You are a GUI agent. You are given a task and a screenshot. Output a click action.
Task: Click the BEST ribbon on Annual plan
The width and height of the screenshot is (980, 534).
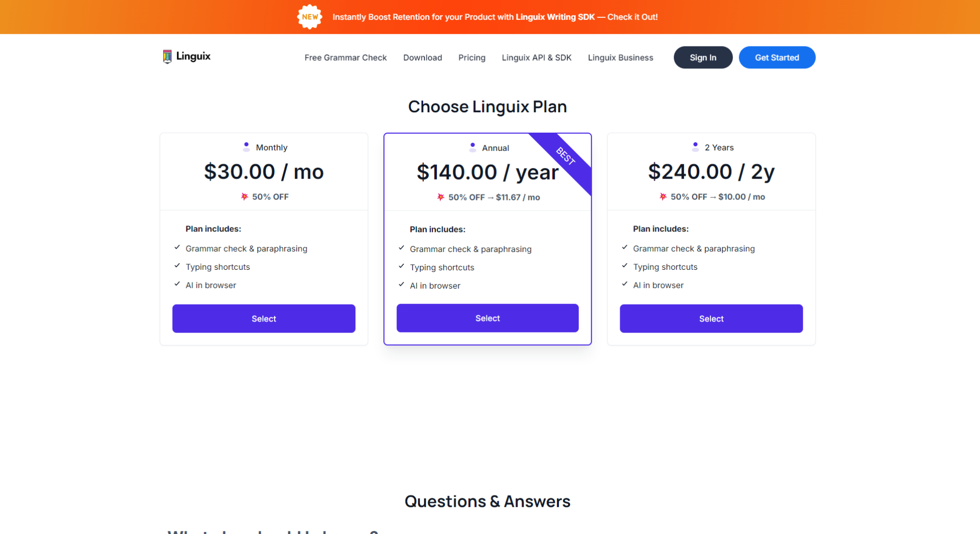[566, 156]
